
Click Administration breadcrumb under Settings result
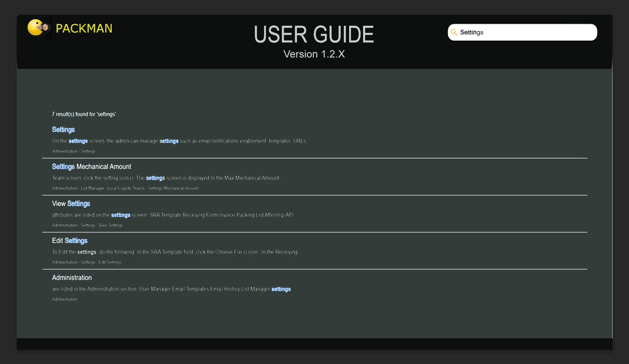65,151
